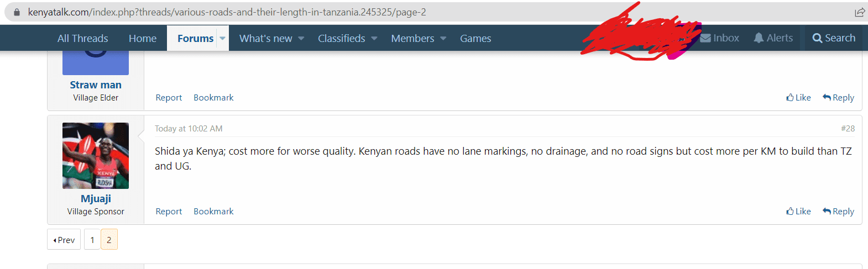The width and height of the screenshot is (868, 269).
Task: Open the Classifieds menu
Action: click(x=342, y=39)
